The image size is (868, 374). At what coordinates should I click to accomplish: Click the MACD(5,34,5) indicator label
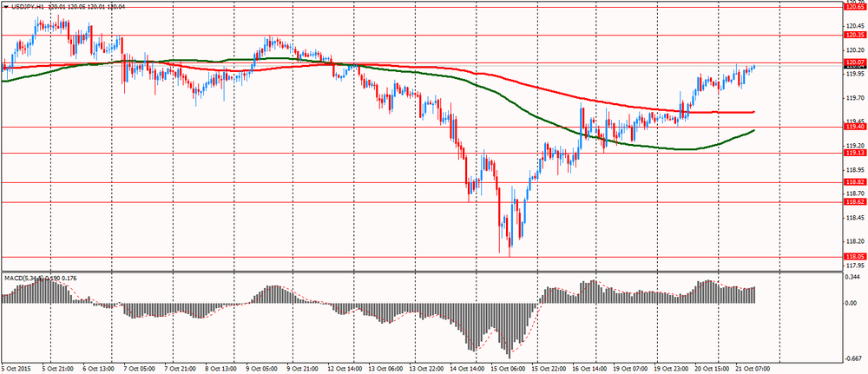(x=23, y=279)
